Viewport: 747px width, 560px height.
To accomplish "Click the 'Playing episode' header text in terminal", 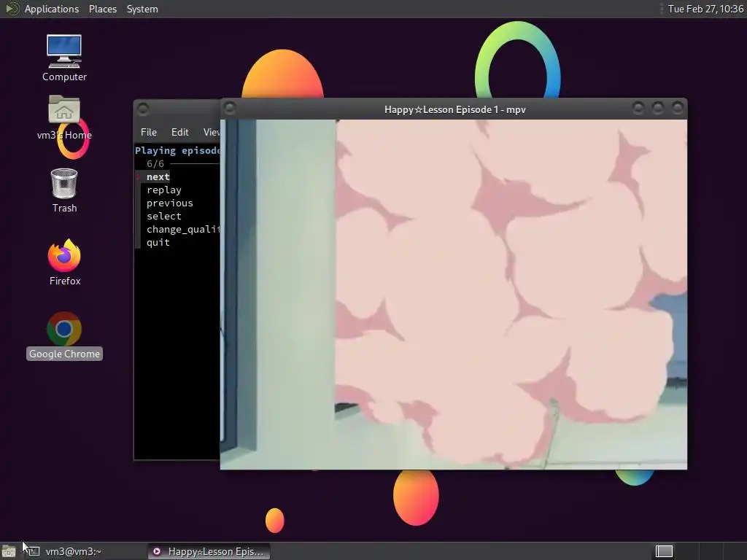I will (177, 150).
